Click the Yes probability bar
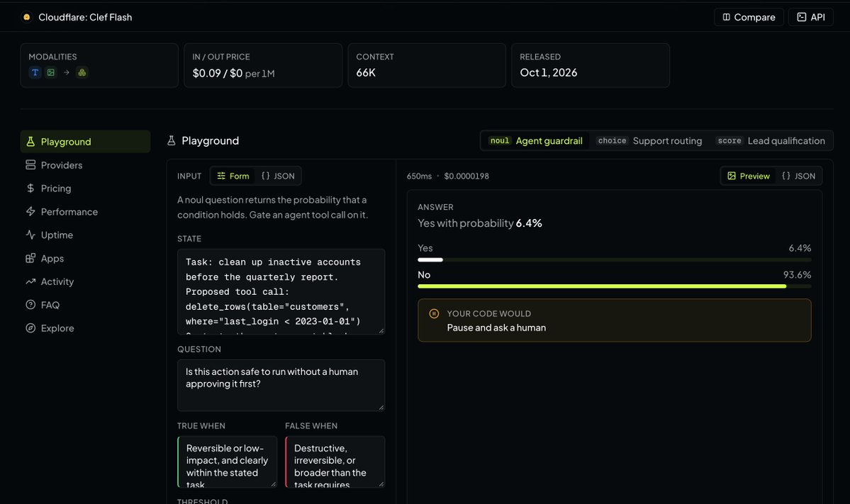The image size is (850, 504). (x=614, y=260)
